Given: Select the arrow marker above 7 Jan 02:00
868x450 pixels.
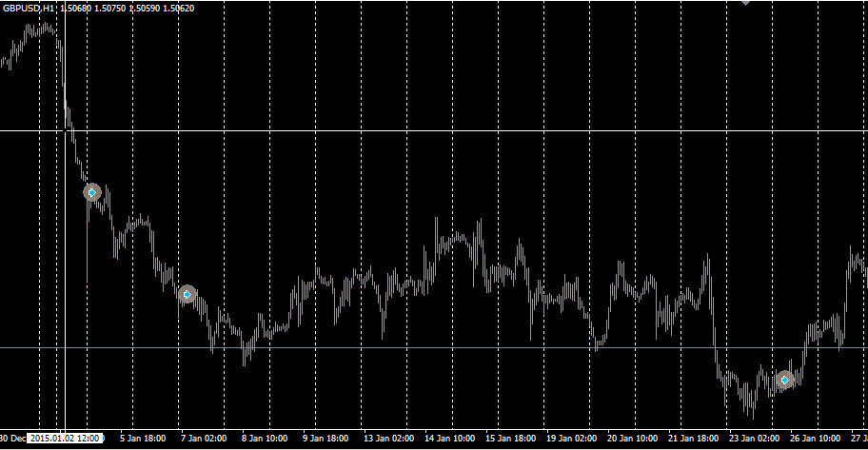Looking at the screenshot, I should point(187,294).
